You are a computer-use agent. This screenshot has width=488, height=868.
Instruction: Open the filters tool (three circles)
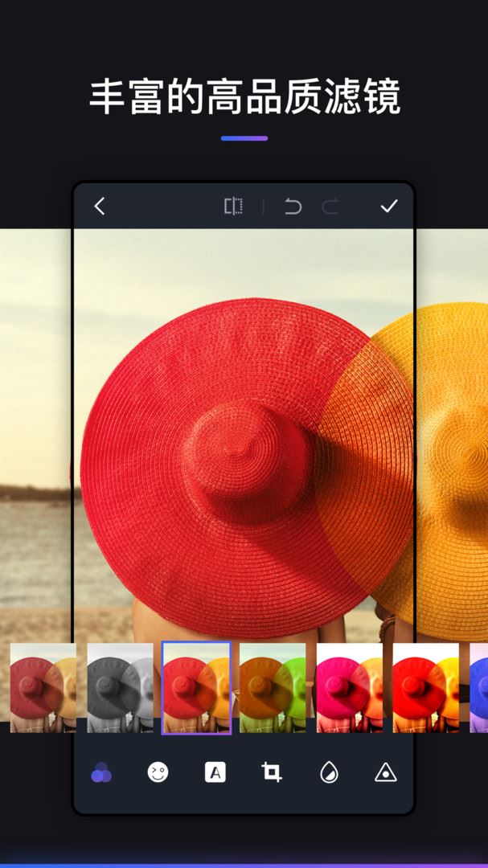click(x=101, y=772)
